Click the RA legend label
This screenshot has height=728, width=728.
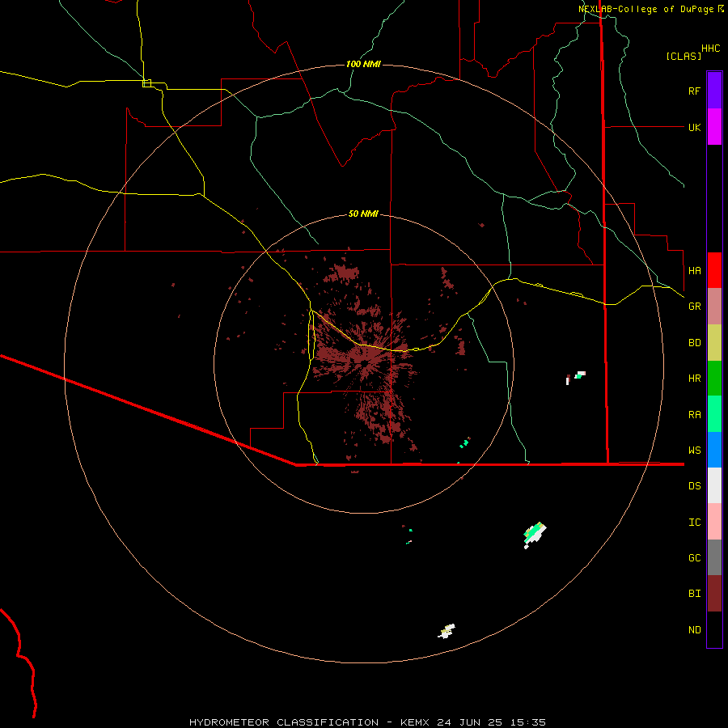(x=694, y=415)
